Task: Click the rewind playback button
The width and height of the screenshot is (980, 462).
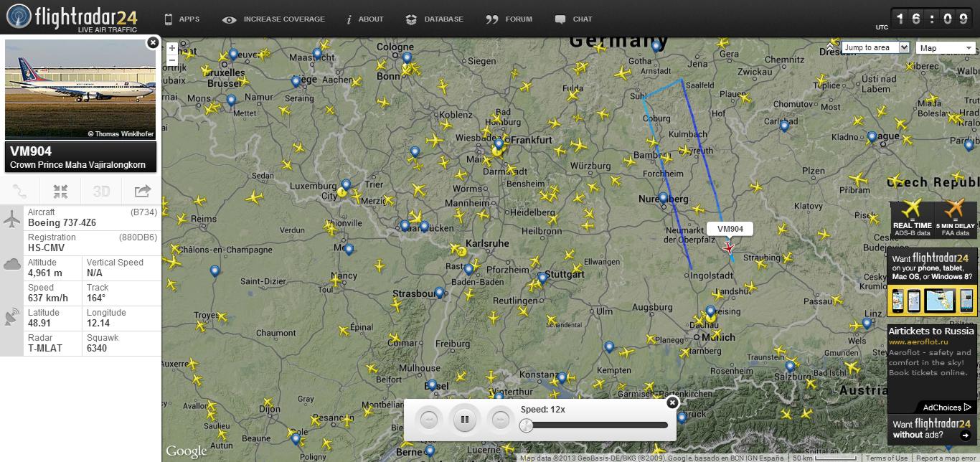Action: 429,419
